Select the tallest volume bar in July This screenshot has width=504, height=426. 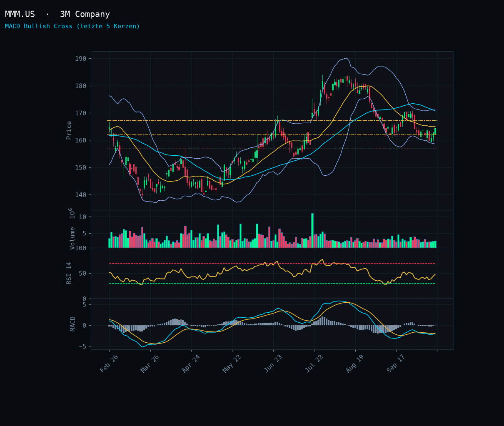coord(312,231)
